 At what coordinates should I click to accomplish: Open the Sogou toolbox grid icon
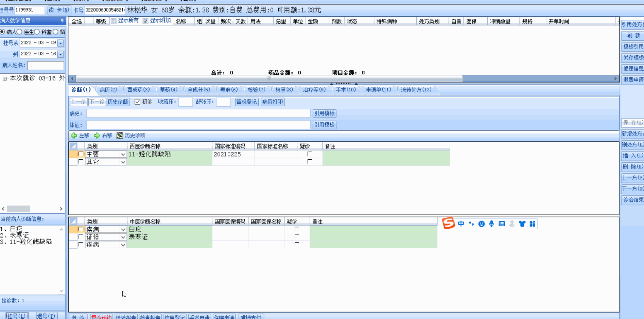point(532,224)
